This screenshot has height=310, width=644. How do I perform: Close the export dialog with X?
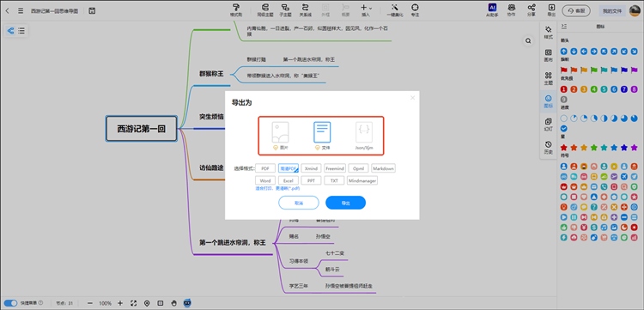point(412,98)
